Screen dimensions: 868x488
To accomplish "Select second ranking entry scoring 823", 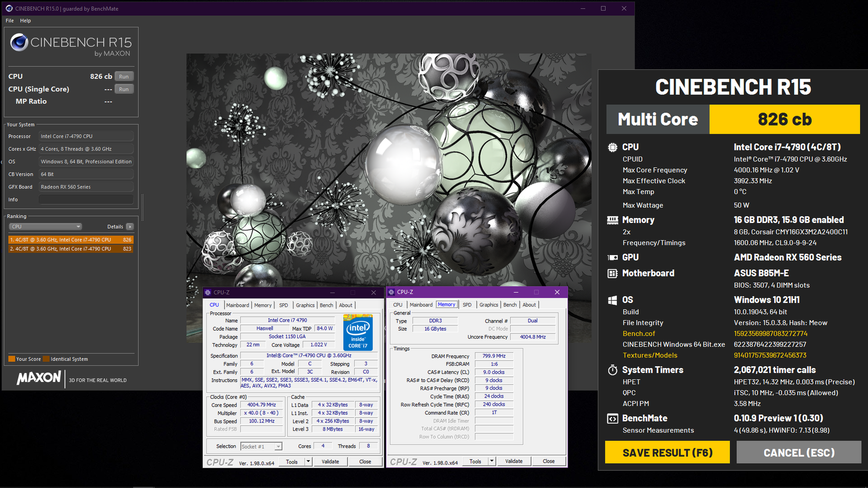I will click(x=71, y=249).
